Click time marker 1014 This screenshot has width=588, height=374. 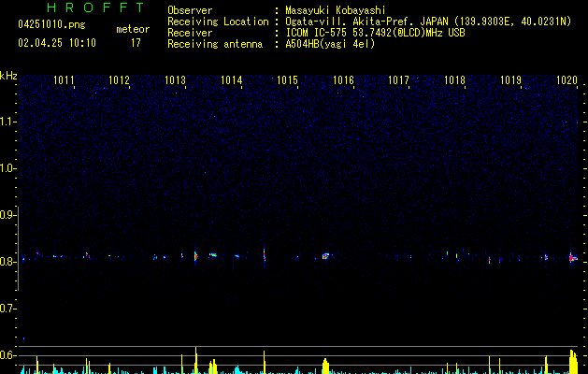232,80
